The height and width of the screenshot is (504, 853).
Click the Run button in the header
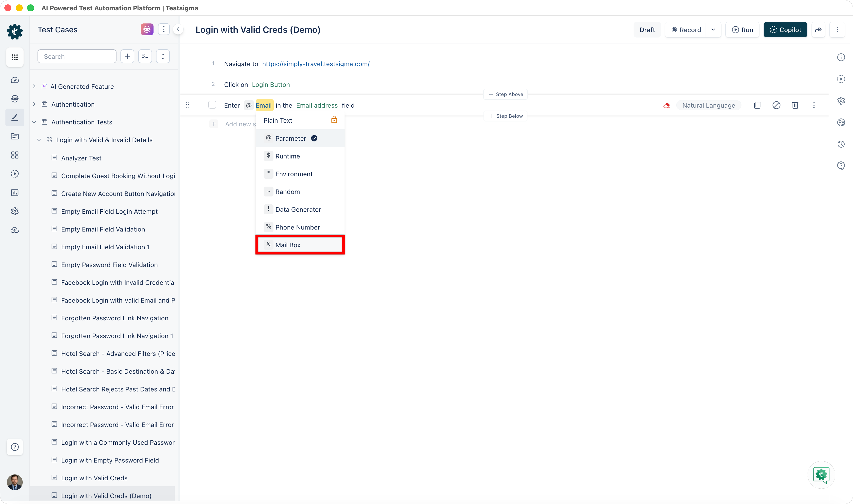(742, 30)
